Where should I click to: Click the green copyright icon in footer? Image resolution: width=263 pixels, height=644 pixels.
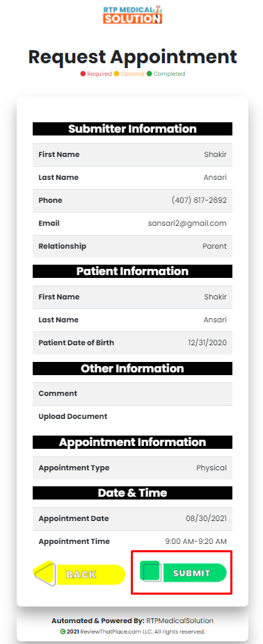[63, 631]
